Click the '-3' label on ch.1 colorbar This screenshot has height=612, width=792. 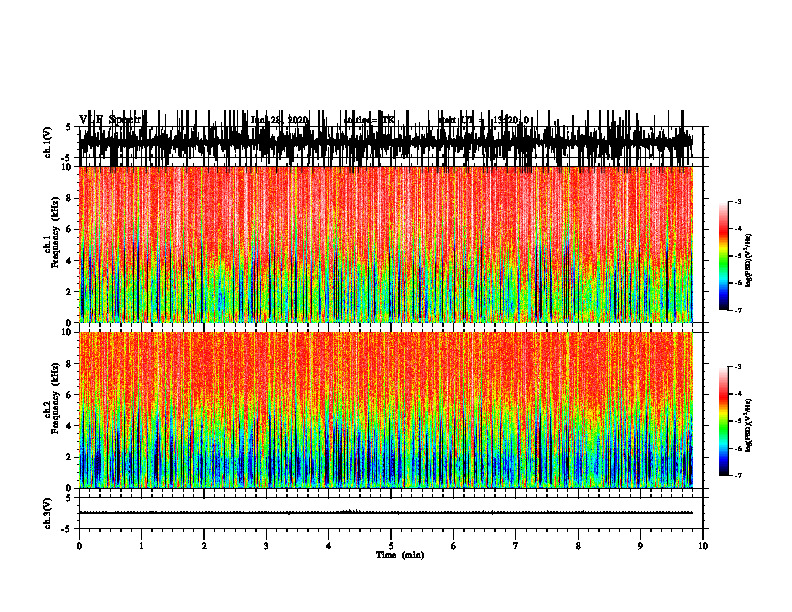point(737,202)
